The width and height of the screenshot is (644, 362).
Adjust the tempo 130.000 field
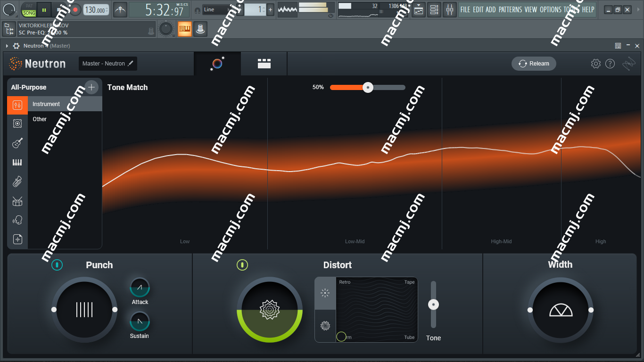click(96, 9)
